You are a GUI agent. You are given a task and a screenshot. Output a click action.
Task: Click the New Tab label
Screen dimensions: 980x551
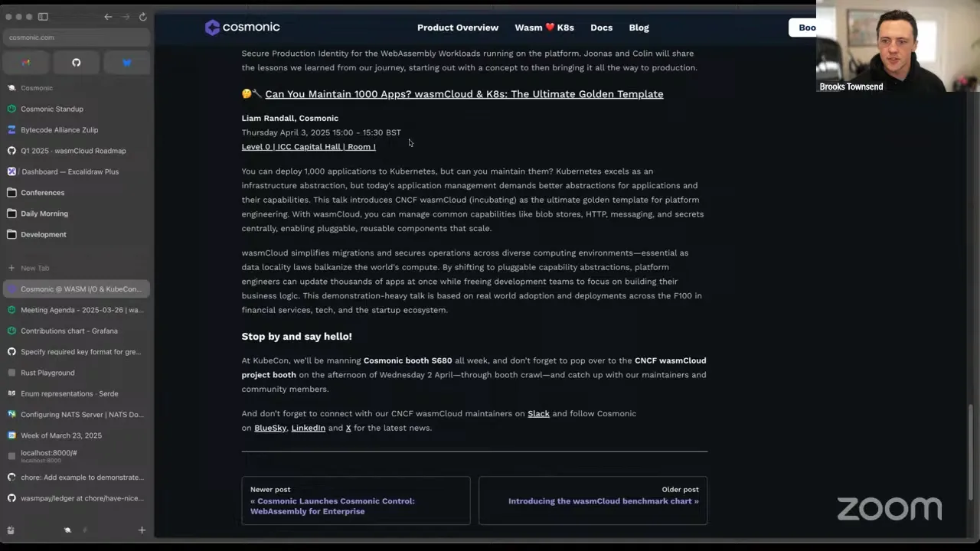tap(35, 269)
